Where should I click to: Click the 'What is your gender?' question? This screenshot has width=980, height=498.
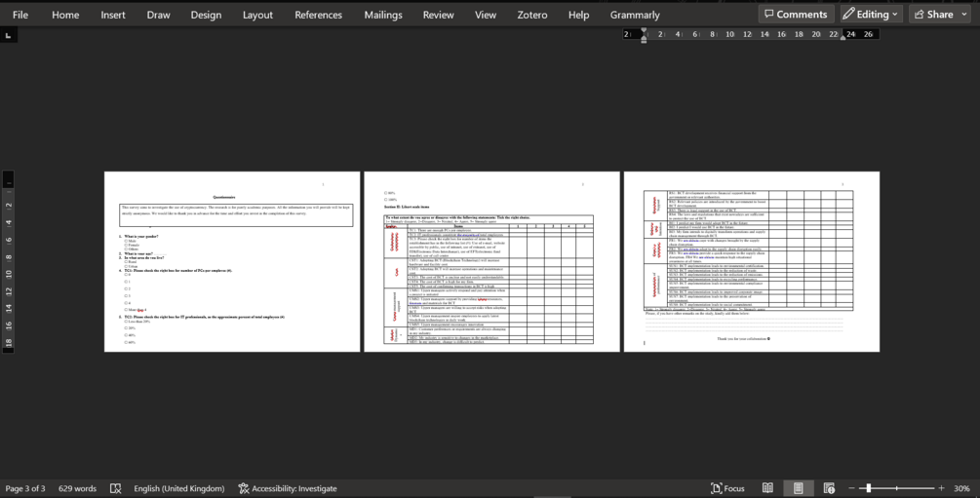click(x=140, y=237)
